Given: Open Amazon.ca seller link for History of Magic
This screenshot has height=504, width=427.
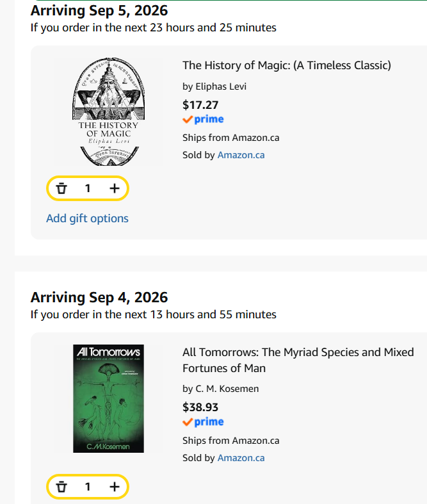Looking at the screenshot, I should (x=241, y=155).
